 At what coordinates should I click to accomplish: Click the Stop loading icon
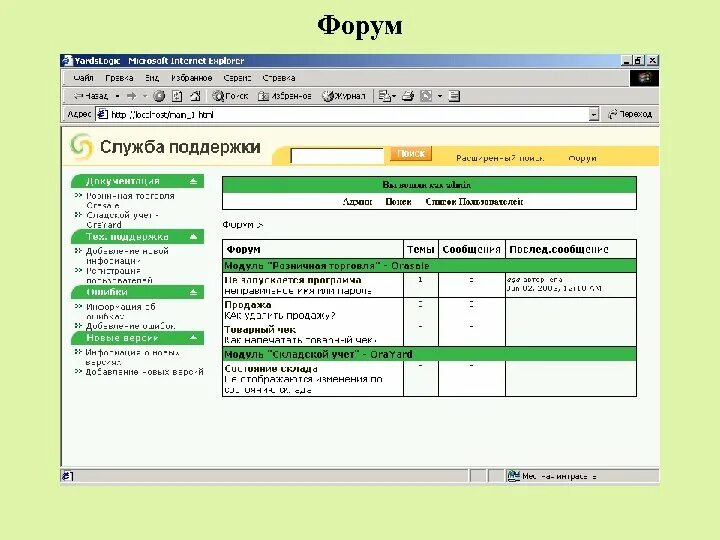coord(159,96)
